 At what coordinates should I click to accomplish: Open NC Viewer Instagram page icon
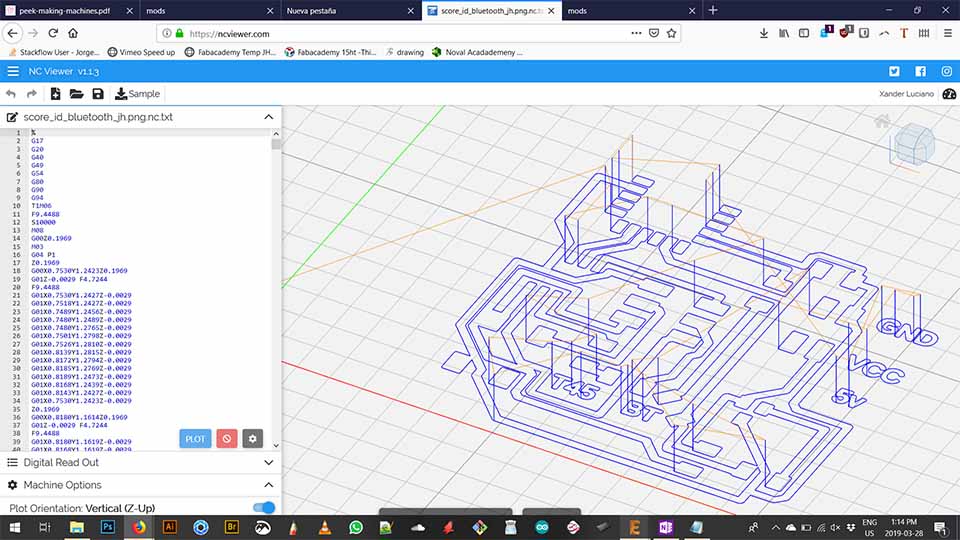click(x=947, y=72)
